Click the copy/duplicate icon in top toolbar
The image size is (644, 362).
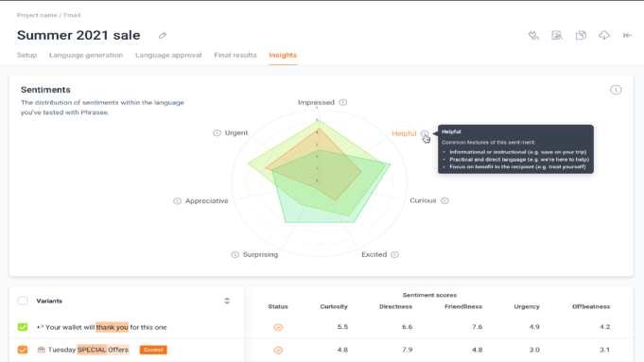point(581,36)
